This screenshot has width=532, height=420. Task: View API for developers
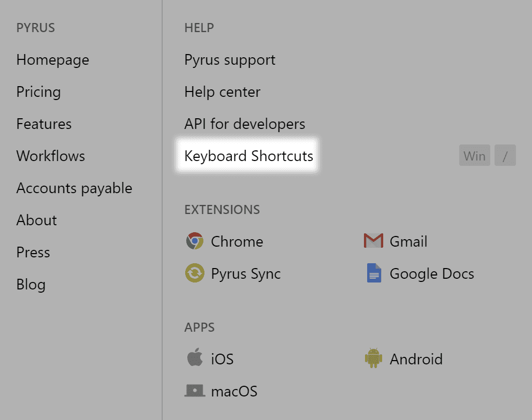tap(244, 124)
